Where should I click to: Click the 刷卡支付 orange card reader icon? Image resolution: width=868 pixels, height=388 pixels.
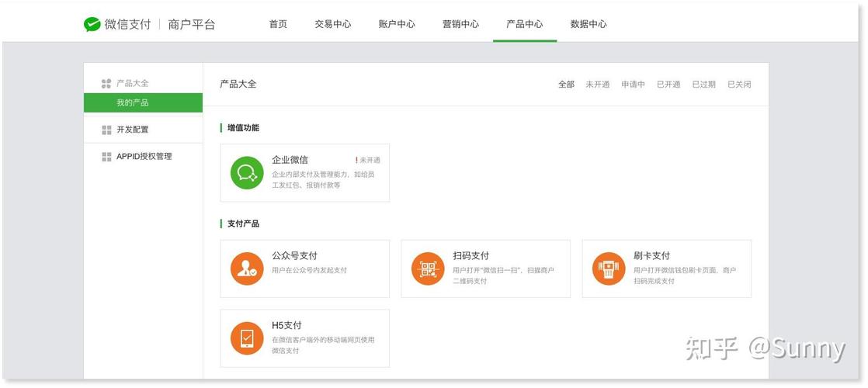pos(609,268)
